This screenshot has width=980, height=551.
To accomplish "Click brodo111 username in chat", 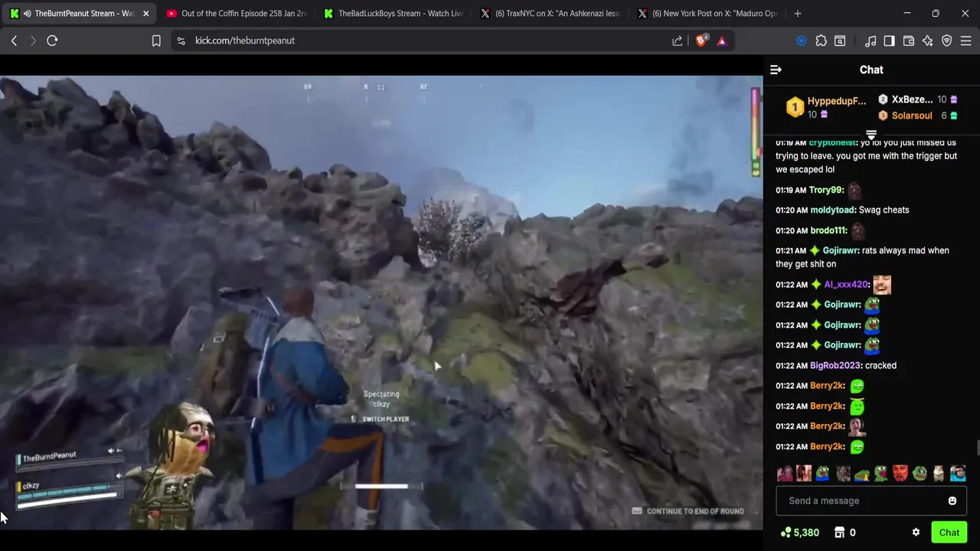I will click(828, 230).
